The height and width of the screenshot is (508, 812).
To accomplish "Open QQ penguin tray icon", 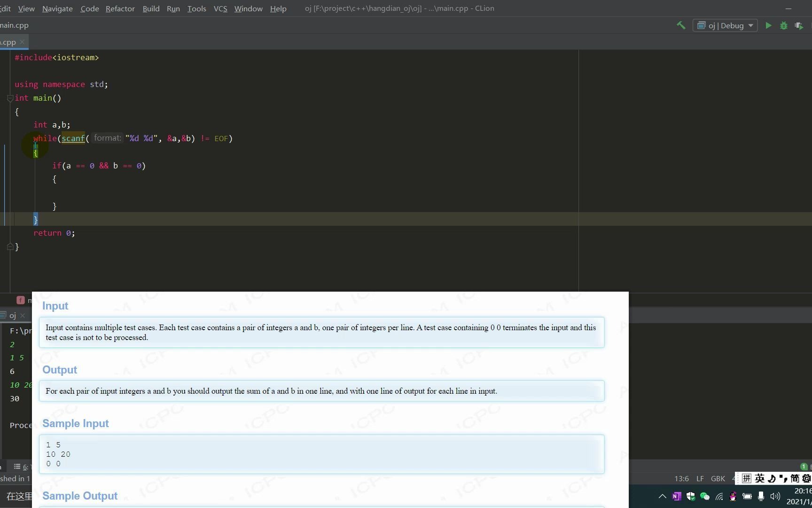I will click(x=733, y=496).
